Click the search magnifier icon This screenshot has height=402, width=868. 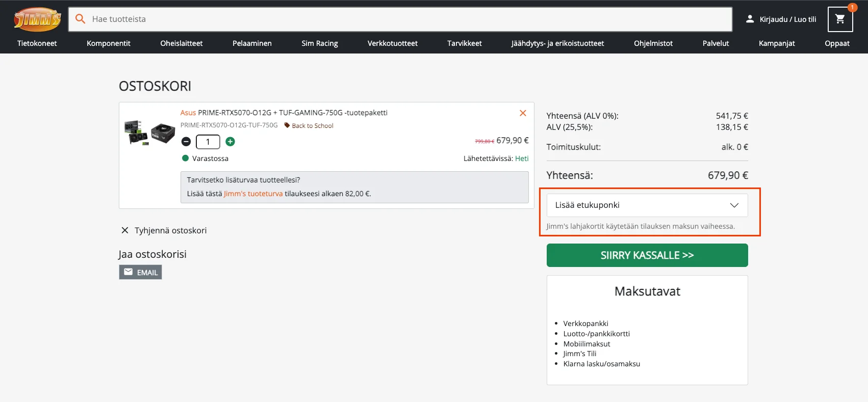point(80,19)
